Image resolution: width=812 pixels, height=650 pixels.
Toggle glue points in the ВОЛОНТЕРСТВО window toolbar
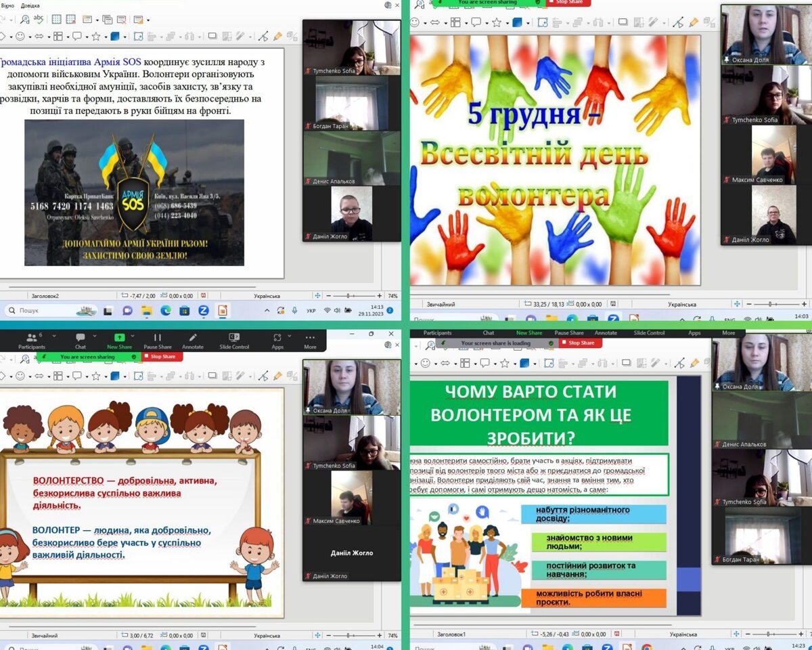tap(277, 376)
